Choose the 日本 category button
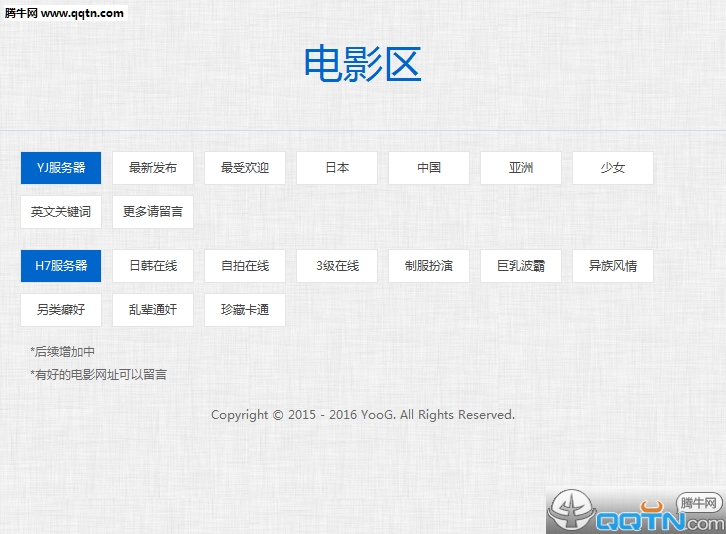726x534 pixels. coord(337,168)
